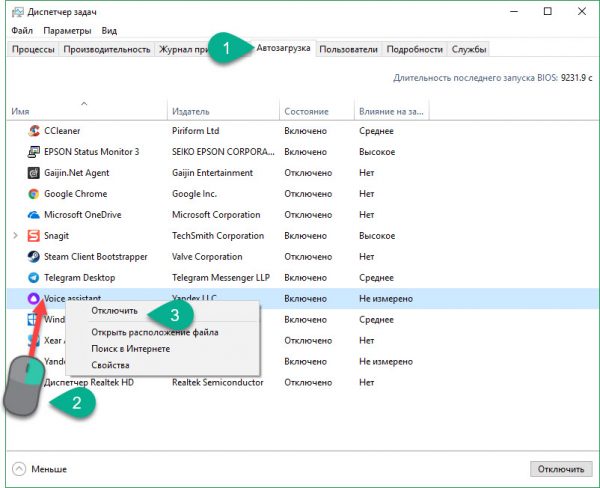Click the Snagit app icon
Image resolution: width=600 pixels, height=488 pixels.
(34, 236)
